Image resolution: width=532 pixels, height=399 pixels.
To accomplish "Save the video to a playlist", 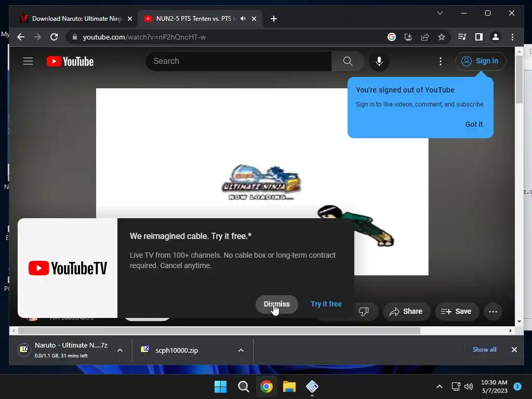I will pos(457,312).
